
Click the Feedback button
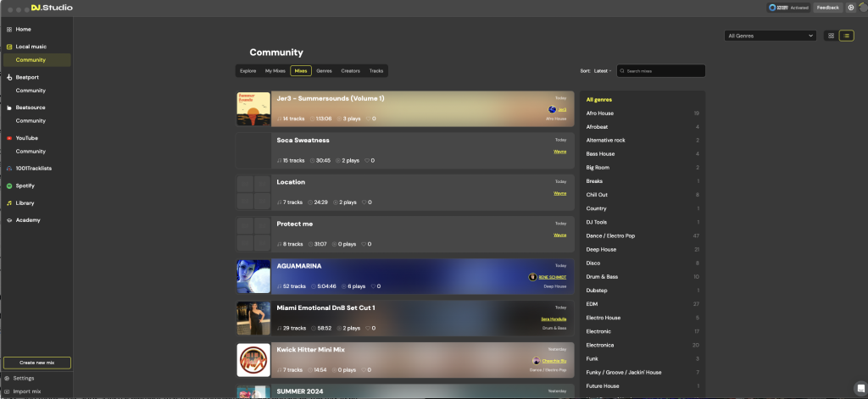[827, 8]
